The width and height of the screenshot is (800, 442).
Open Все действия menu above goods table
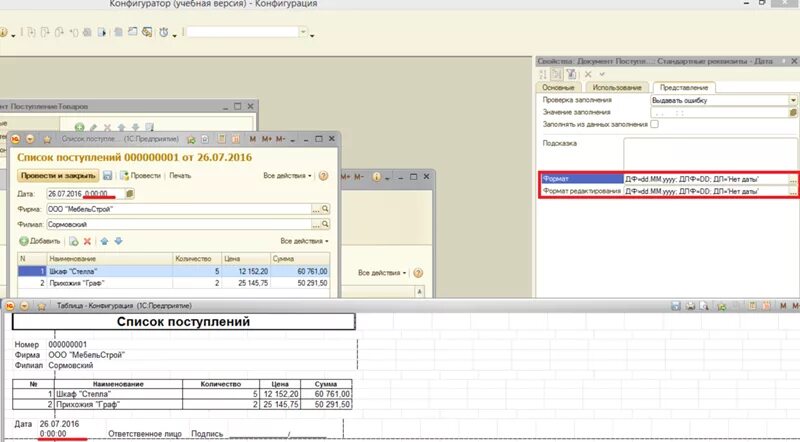(304, 241)
